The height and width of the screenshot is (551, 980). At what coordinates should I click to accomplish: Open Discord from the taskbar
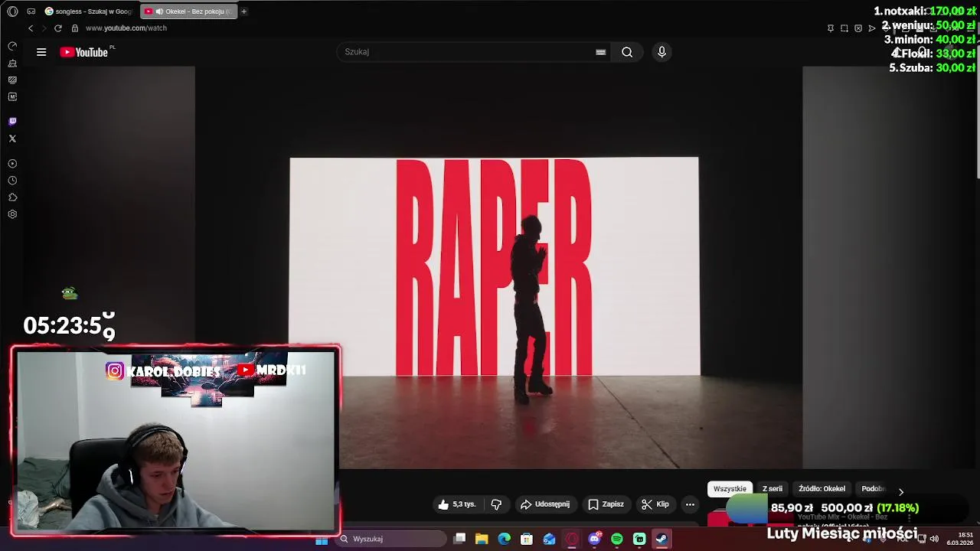594,539
